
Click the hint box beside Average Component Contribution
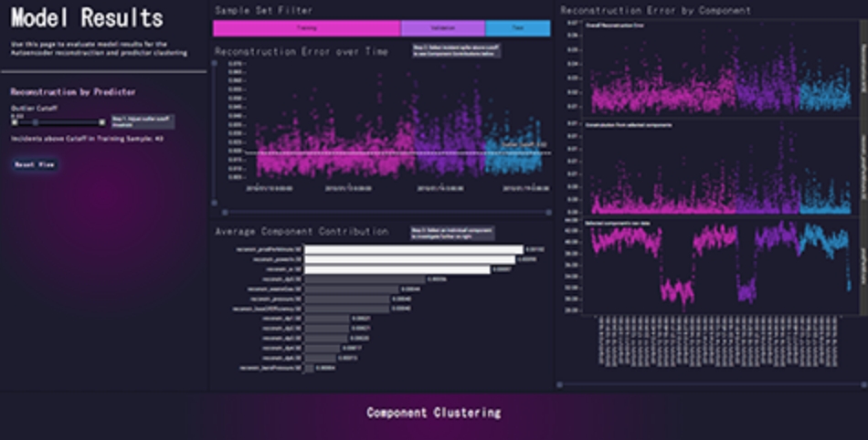(x=452, y=234)
